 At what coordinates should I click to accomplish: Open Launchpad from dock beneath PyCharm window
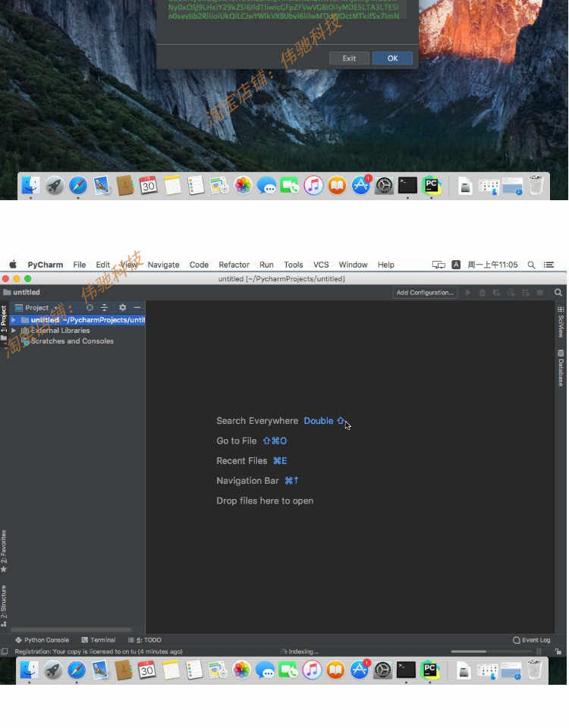click(53, 670)
